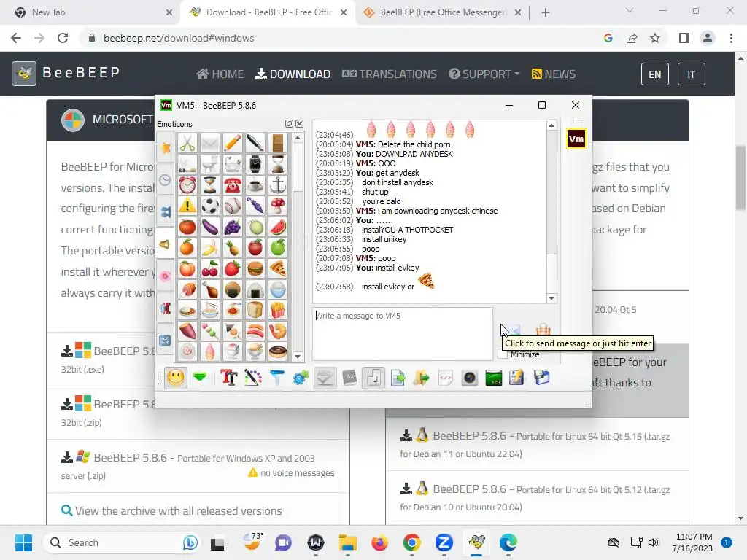
Task: Open the chat font (red T) tool
Action: pos(228,378)
